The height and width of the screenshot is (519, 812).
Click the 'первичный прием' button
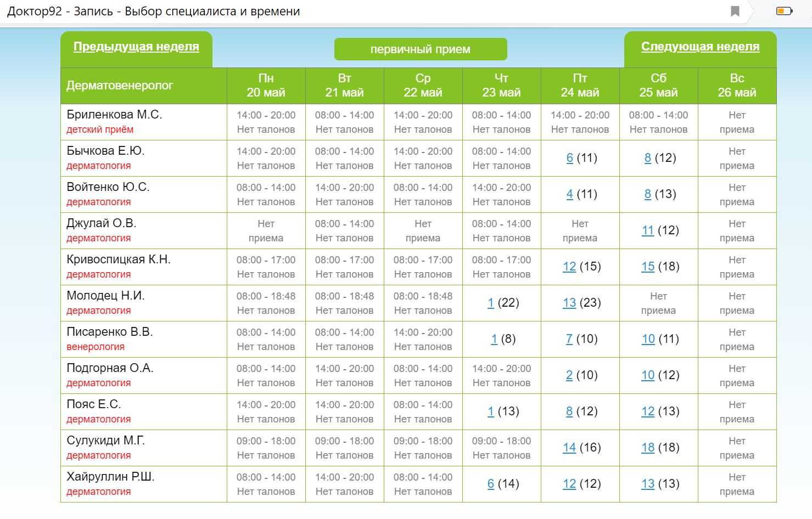(421, 49)
